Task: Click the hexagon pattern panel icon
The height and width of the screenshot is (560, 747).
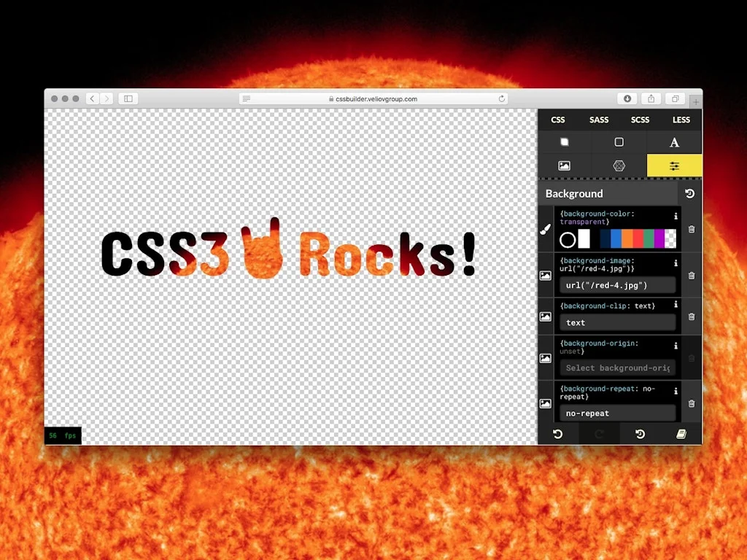Action: (x=619, y=166)
